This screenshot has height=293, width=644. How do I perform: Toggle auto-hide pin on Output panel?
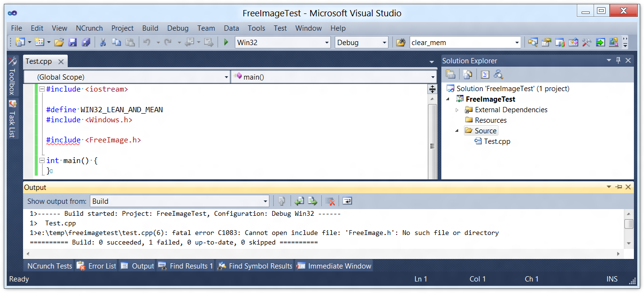point(618,187)
